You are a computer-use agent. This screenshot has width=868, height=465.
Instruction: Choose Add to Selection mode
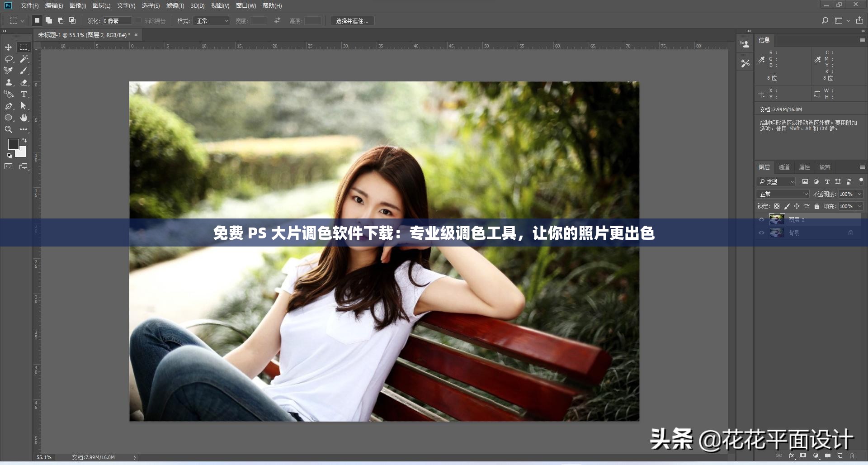point(49,20)
